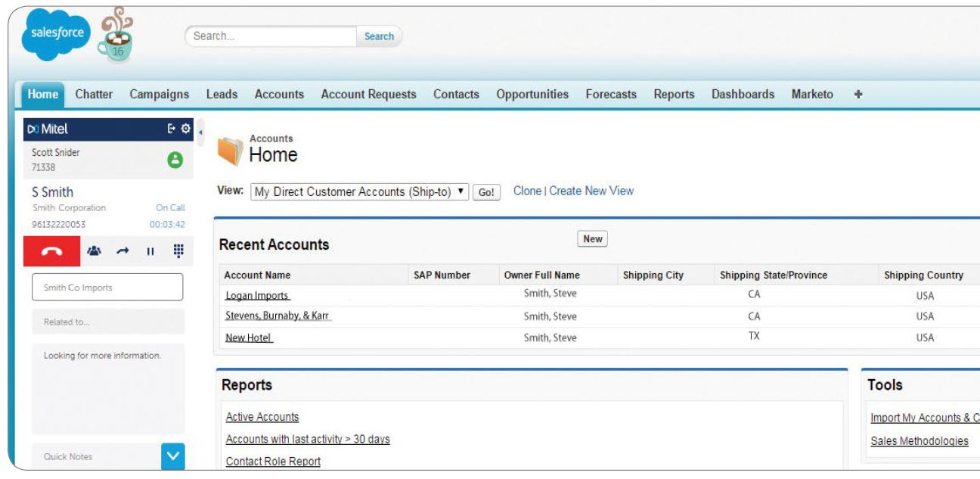Expand the Quick Notes blue chevron dropdown
Viewport: 980px width, 479px height.
tap(173, 456)
